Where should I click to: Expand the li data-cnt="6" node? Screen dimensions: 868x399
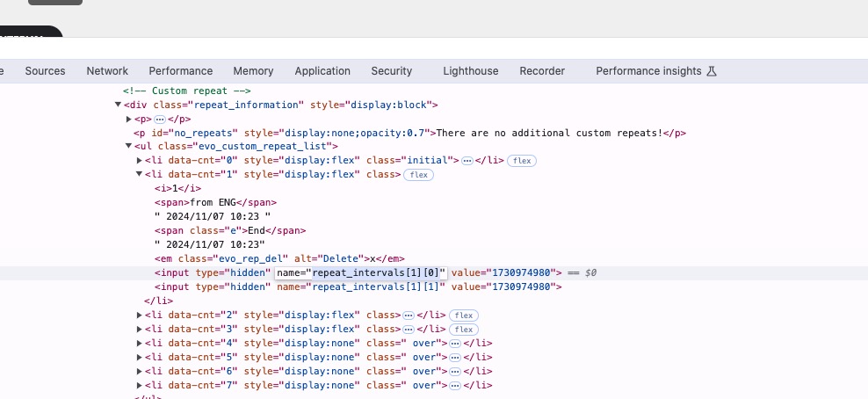click(140, 372)
